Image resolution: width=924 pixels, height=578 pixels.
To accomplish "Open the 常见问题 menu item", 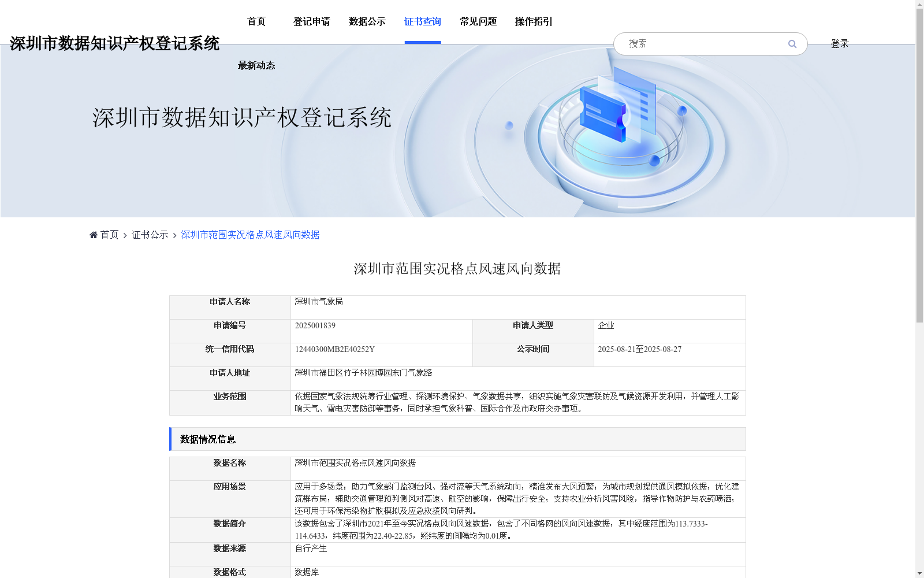I will (478, 21).
